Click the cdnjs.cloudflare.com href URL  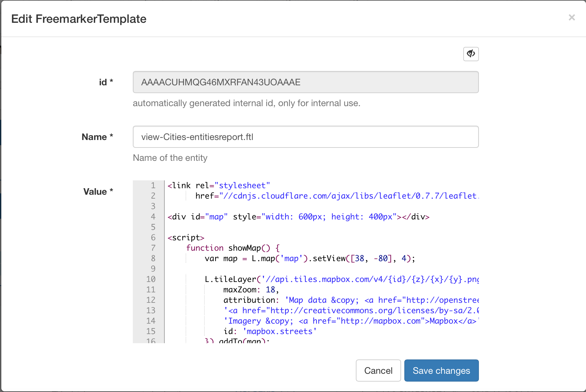click(348, 196)
